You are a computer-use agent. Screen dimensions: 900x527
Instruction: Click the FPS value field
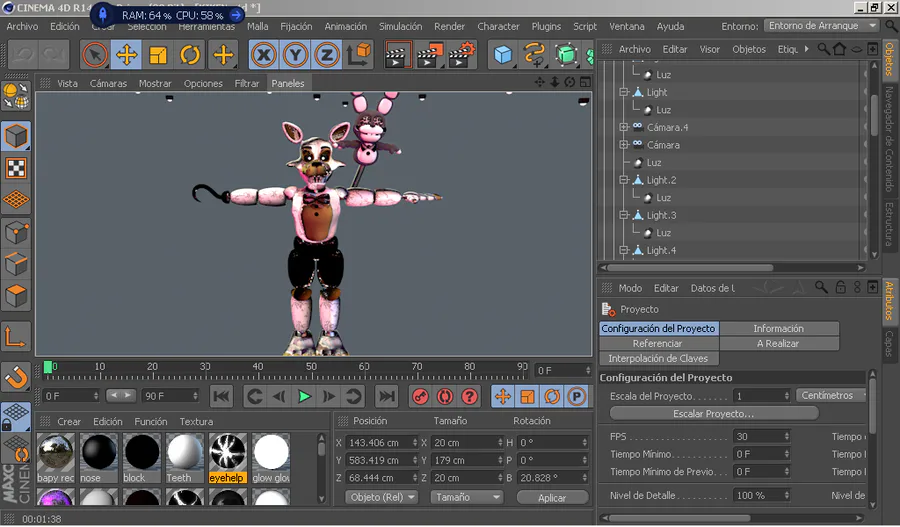click(762, 436)
